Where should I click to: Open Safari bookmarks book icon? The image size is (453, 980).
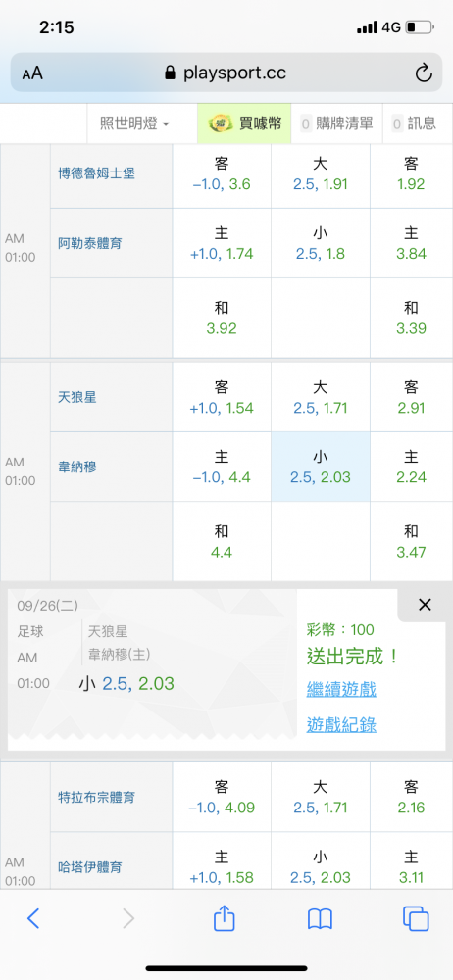[320, 919]
